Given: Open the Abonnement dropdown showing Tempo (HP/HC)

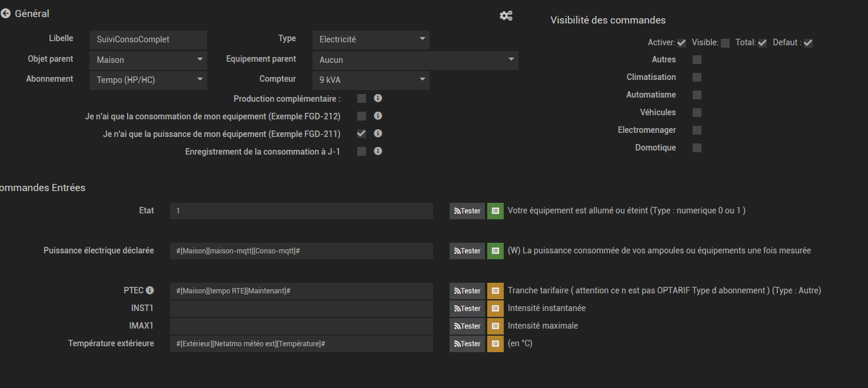Looking at the screenshot, I should coord(148,80).
